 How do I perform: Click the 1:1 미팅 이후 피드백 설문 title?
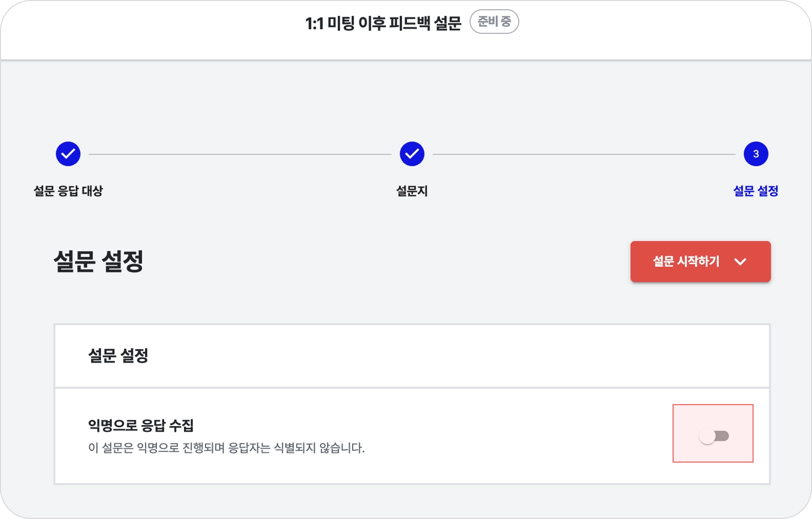click(x=383, y=23)
